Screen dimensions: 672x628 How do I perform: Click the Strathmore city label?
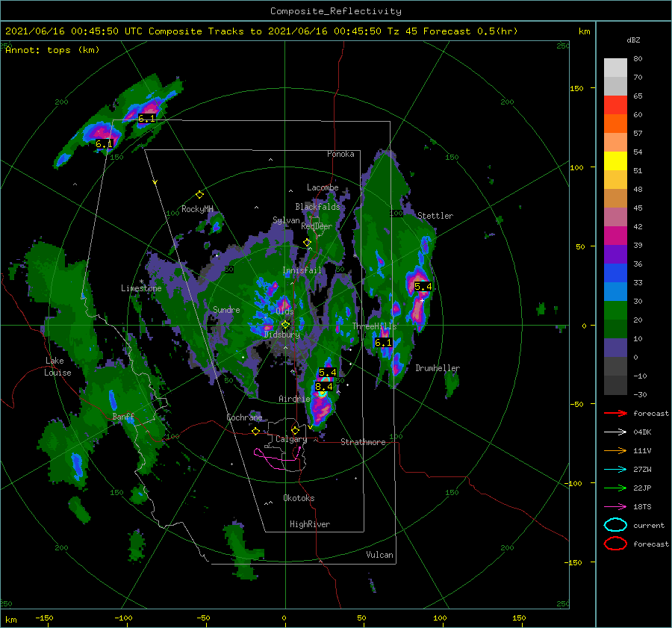click(x=363, y=442)
